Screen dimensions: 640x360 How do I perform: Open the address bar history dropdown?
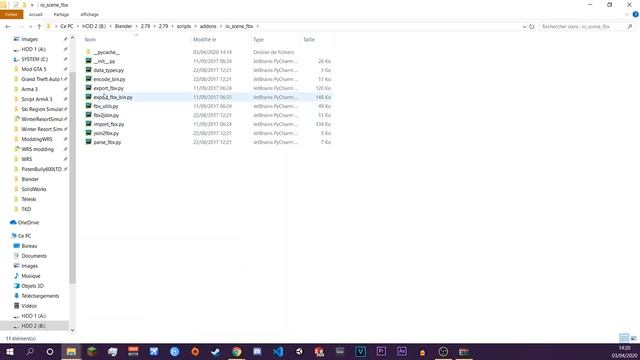(x=524, y=27)
